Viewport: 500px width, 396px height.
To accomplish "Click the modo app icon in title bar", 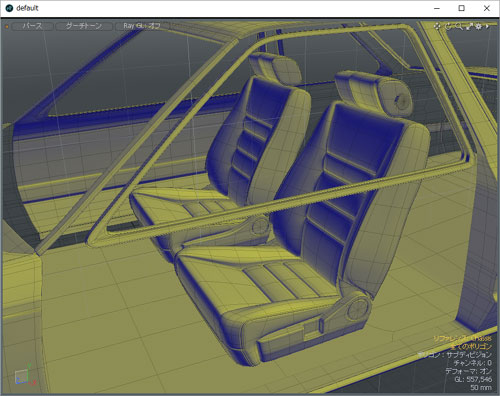I will click(x=9, y=8).
